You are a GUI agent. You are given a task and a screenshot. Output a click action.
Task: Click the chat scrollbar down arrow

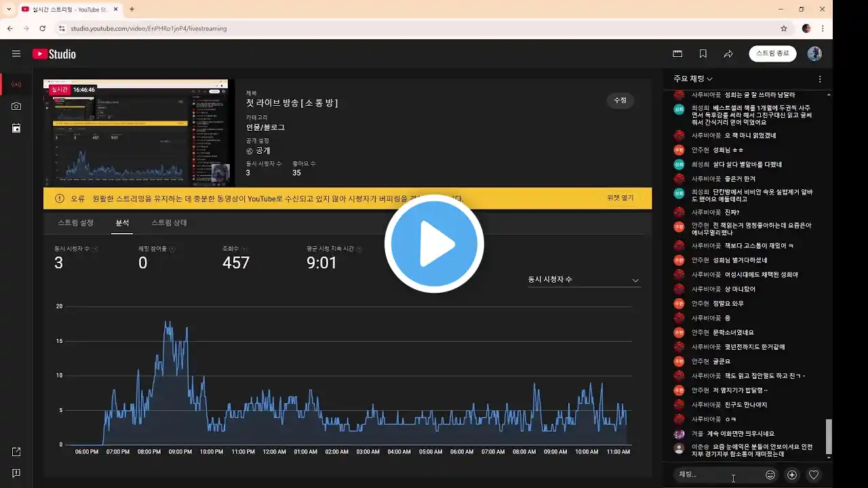point(828,458)
